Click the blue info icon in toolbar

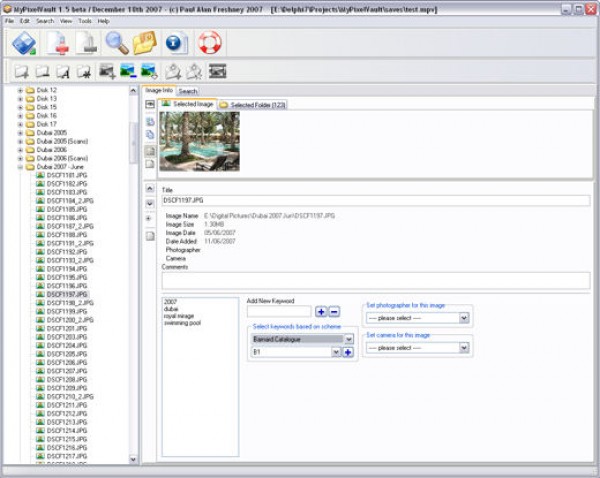point(176,43)
